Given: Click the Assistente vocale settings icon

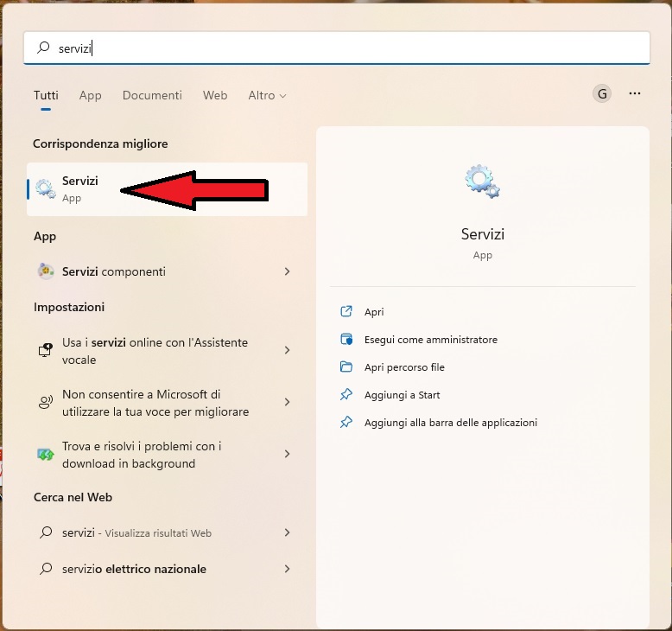Looking at the screenshot, I should pyautogui.click(x=46, y=350).
